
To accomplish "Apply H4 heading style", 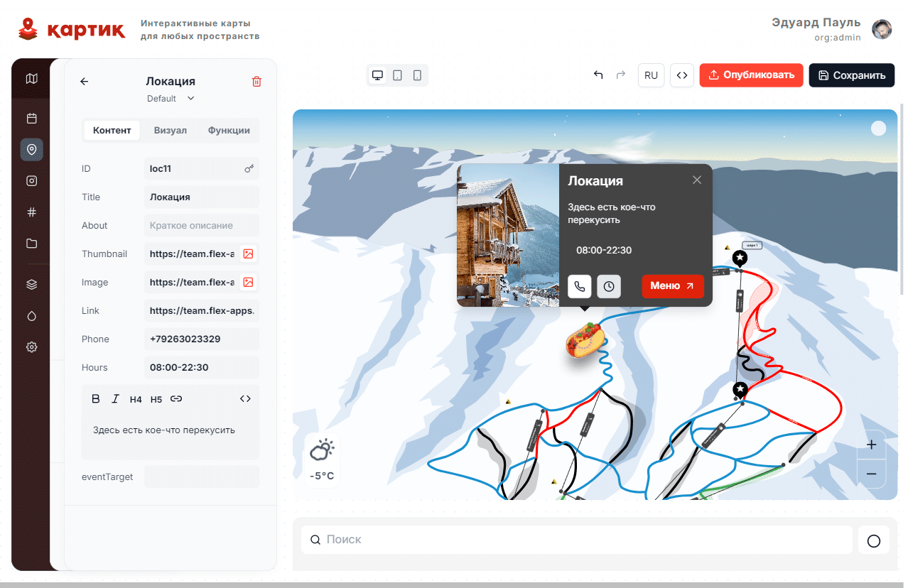I will [x=136, y=399].
